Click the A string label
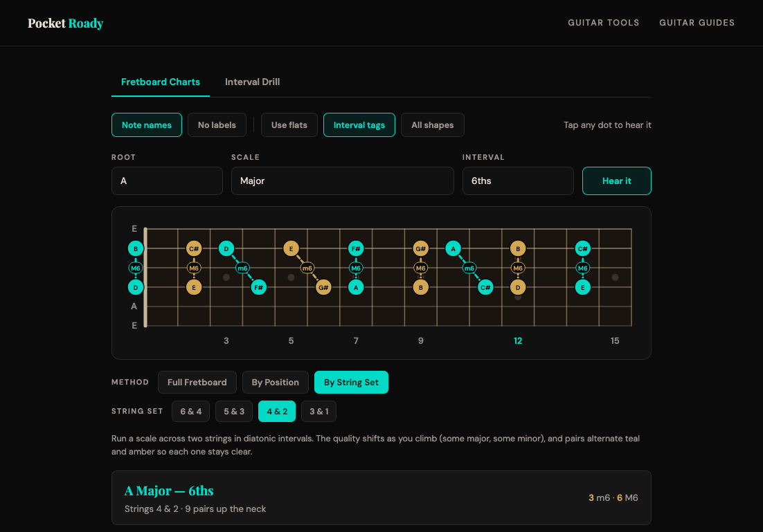This screenshot has width=763, height=532. point(134,306)
